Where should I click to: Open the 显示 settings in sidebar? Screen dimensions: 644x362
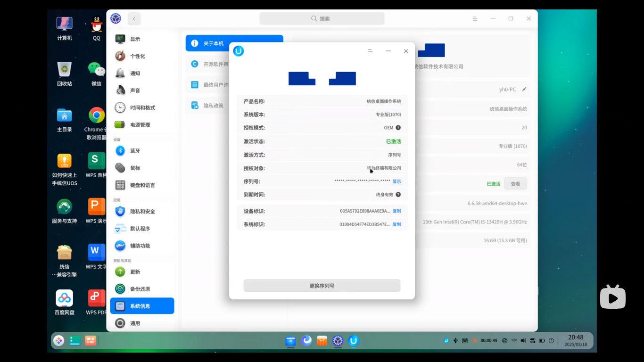[142, 39]
